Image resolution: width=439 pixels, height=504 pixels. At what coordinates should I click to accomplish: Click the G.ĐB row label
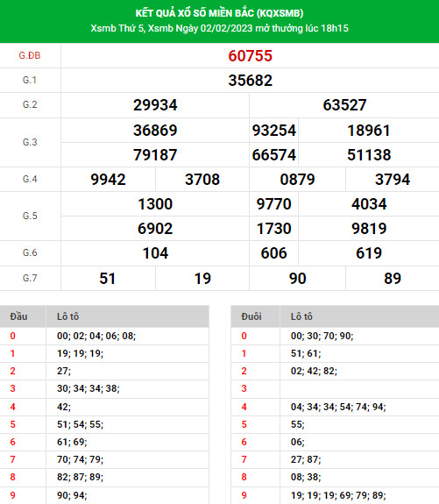click(x=30, y=55)
